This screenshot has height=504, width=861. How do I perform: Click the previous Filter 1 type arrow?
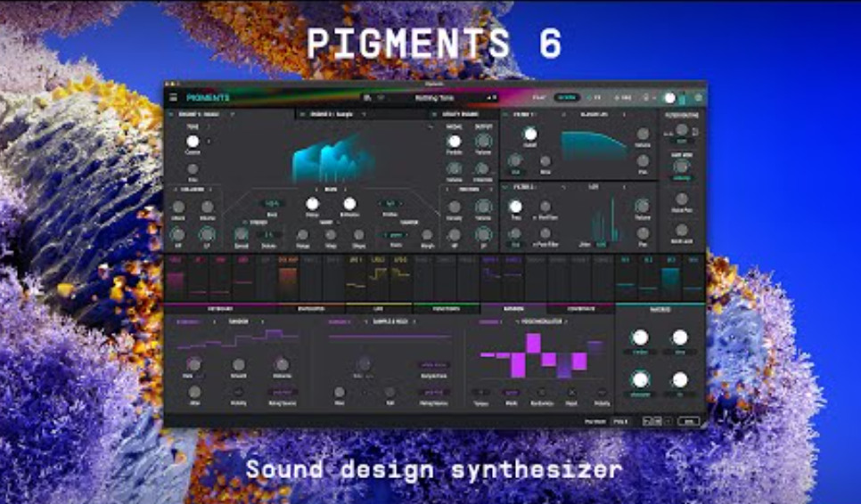564,115
